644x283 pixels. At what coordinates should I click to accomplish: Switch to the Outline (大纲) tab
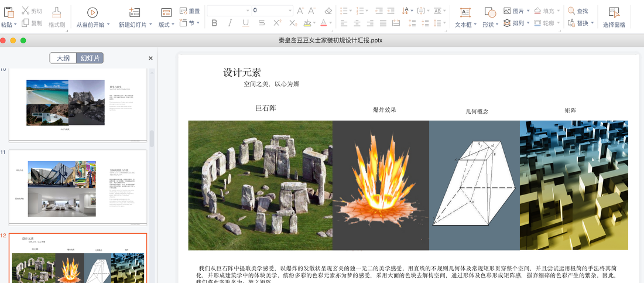63,58
